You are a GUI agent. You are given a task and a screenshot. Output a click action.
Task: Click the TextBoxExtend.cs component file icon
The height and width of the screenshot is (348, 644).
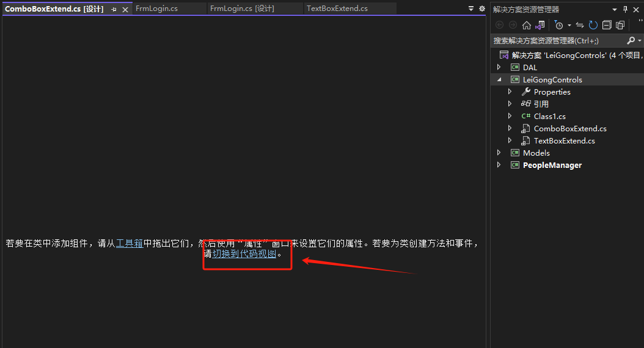pos(525,141)
